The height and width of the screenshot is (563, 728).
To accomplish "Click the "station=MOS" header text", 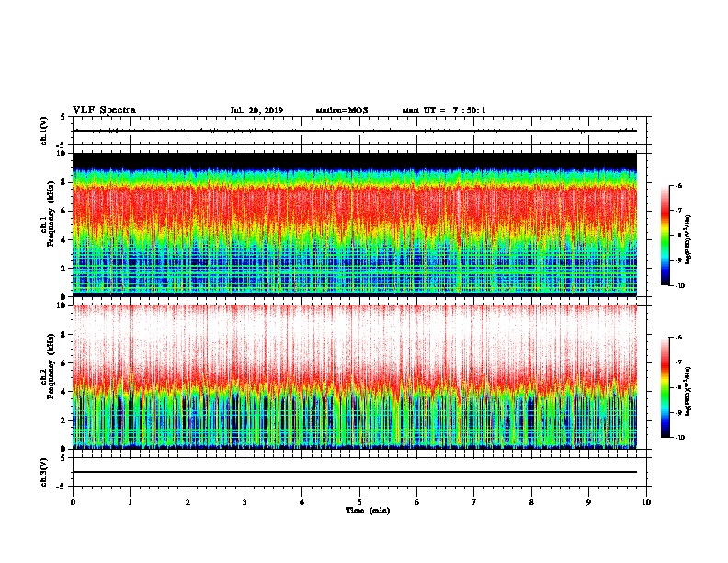I will click(342, 110).
